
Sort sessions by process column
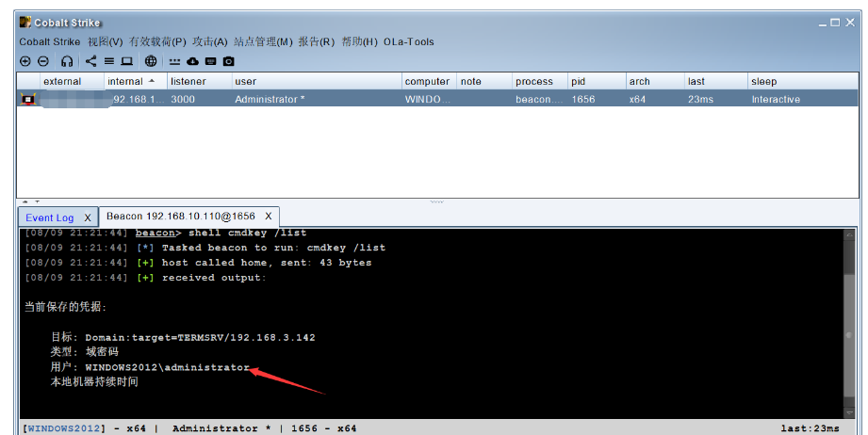coord(540,81)
